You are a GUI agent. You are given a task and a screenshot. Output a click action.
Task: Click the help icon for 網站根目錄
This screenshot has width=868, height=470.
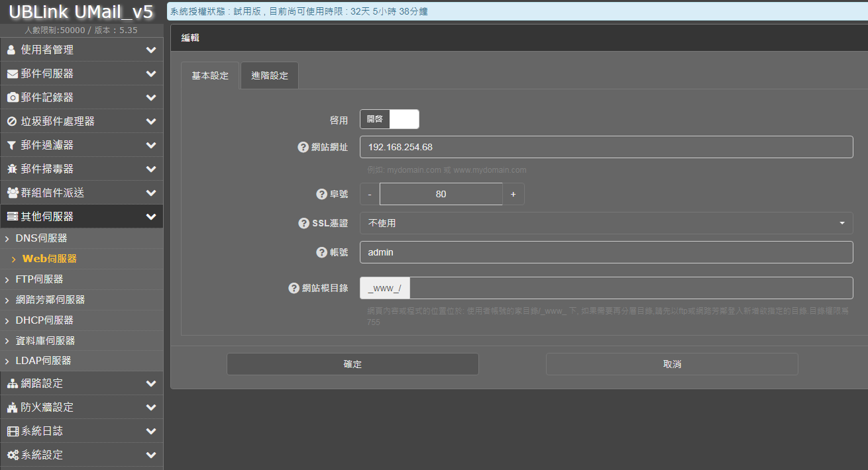coord(294,289)
